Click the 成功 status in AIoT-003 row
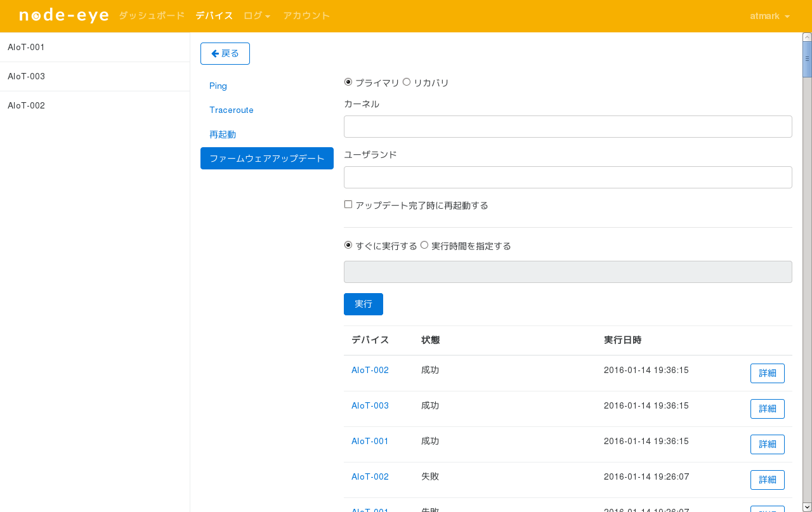 point(430,405)
